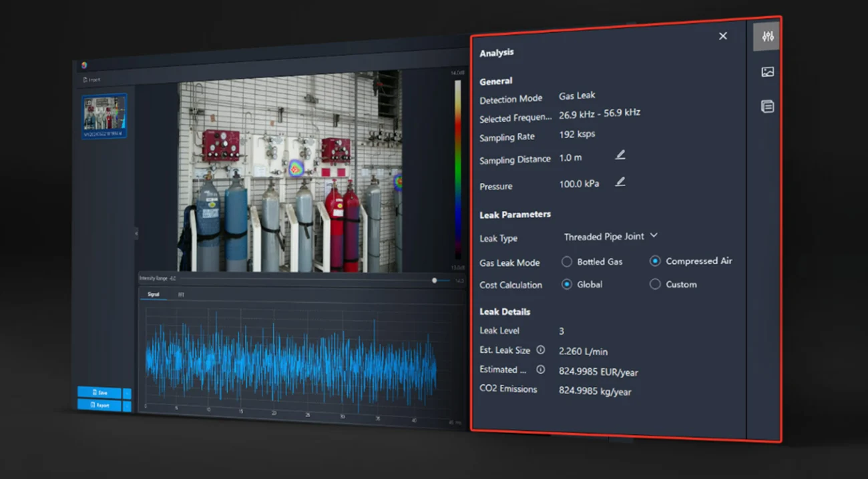Edit the Pressure value with pencil icon
This screenshot has width=868, height=479.
point(620,182)
